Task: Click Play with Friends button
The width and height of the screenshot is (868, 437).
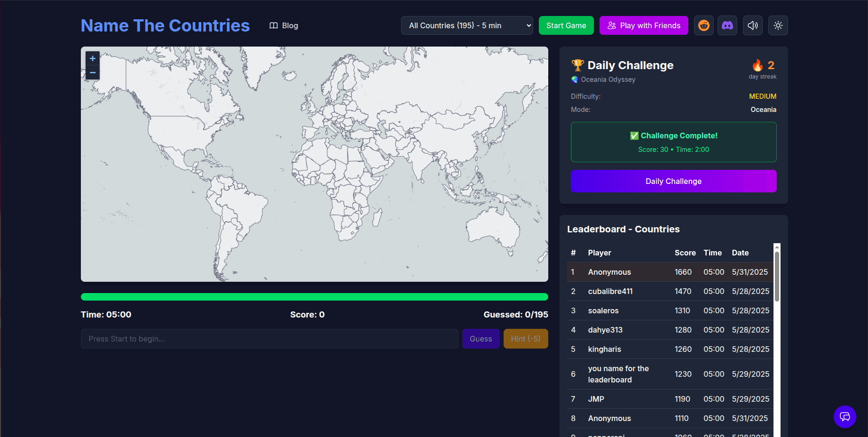Action: 644,25
